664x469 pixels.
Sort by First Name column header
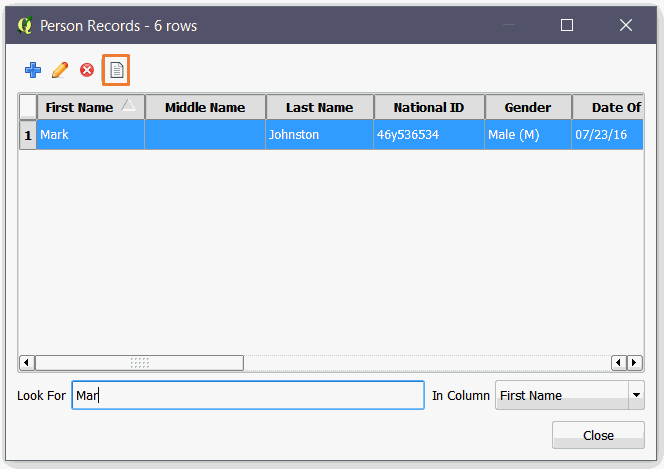(x=80, y=108)
